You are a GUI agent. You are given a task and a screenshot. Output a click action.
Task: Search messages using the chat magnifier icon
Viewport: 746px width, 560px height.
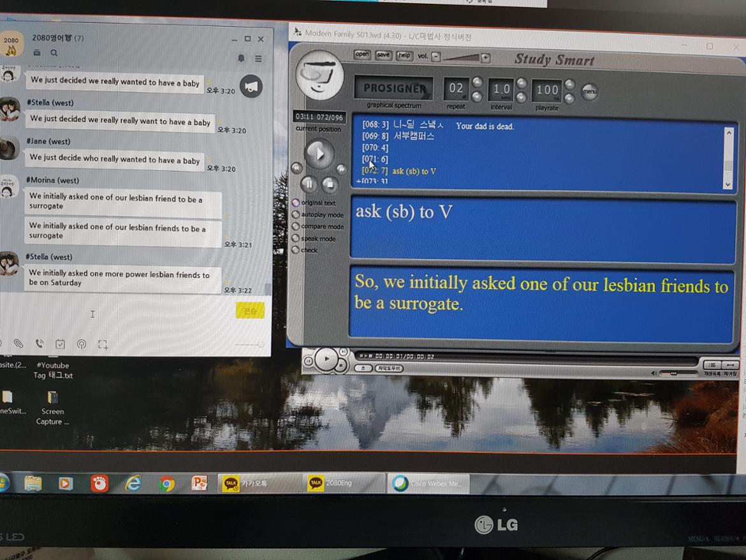click(54, 53)
